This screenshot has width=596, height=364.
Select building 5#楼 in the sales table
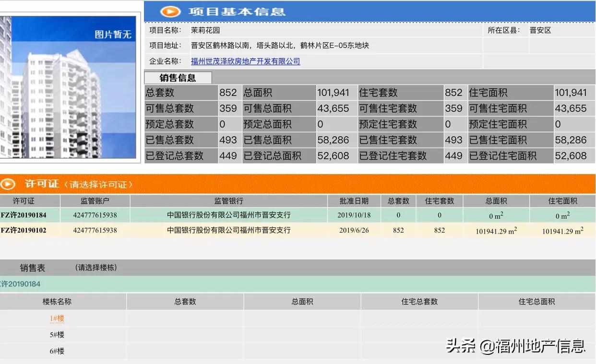(59, 334)
